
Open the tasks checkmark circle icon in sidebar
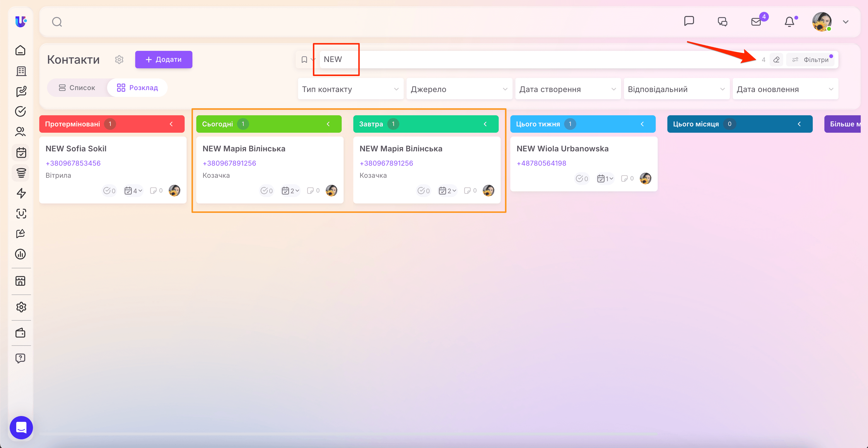pos(21,111)
